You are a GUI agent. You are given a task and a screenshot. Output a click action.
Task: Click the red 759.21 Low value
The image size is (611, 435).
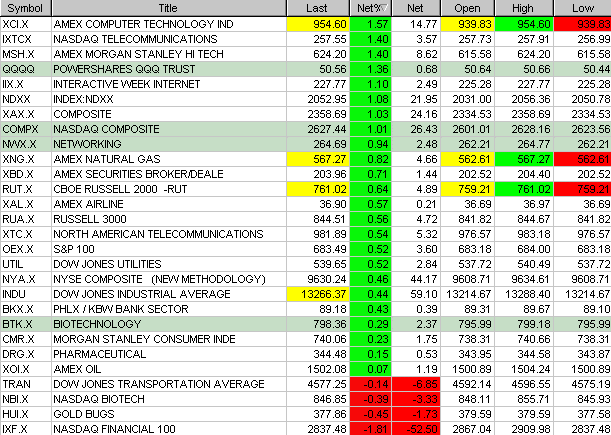click(x=583, y=189)
